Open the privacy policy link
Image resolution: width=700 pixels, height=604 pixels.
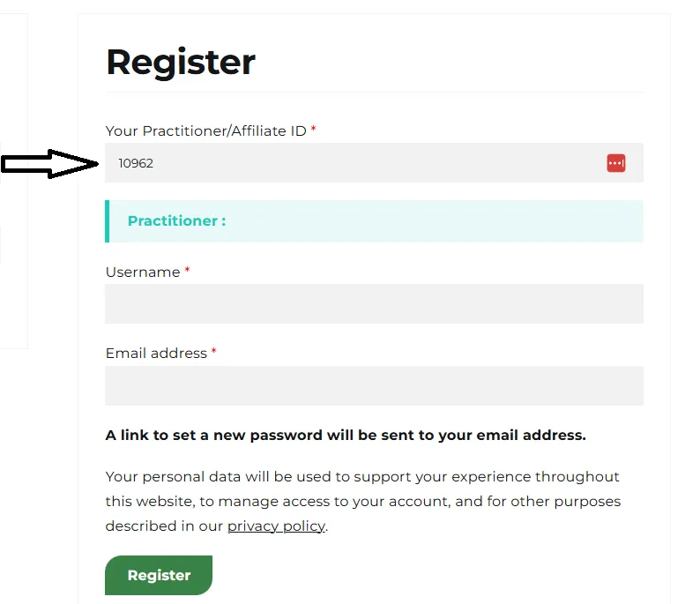tap(276, 526)
